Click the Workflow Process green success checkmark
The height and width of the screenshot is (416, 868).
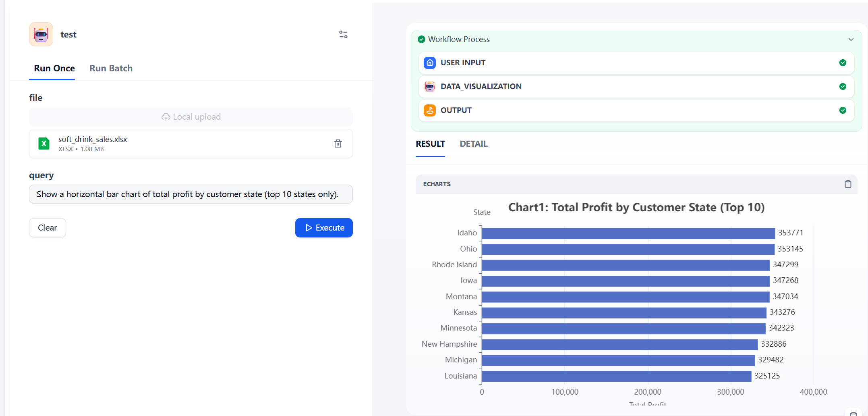coord(421,40)
